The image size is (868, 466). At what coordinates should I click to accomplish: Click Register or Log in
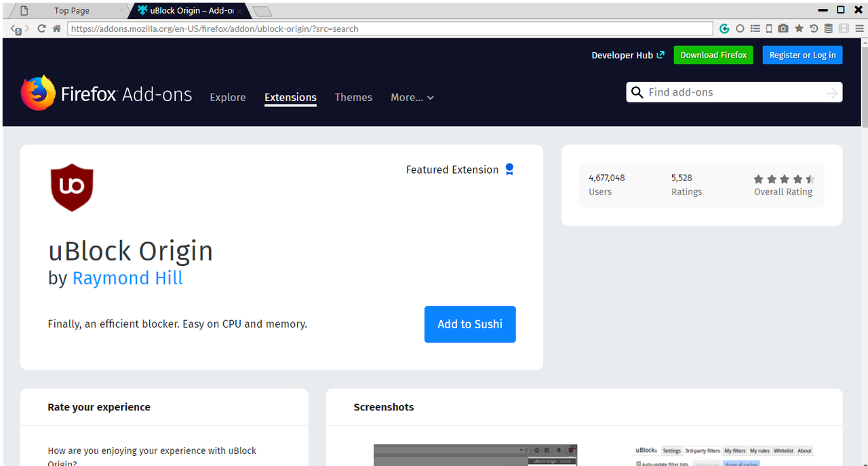tap(802, 55)
